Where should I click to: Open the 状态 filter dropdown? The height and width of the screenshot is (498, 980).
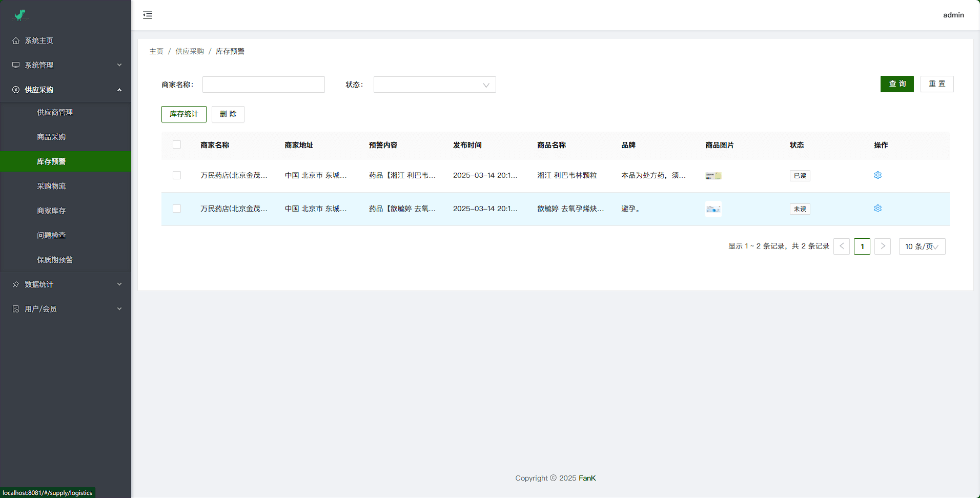[434, 85]
